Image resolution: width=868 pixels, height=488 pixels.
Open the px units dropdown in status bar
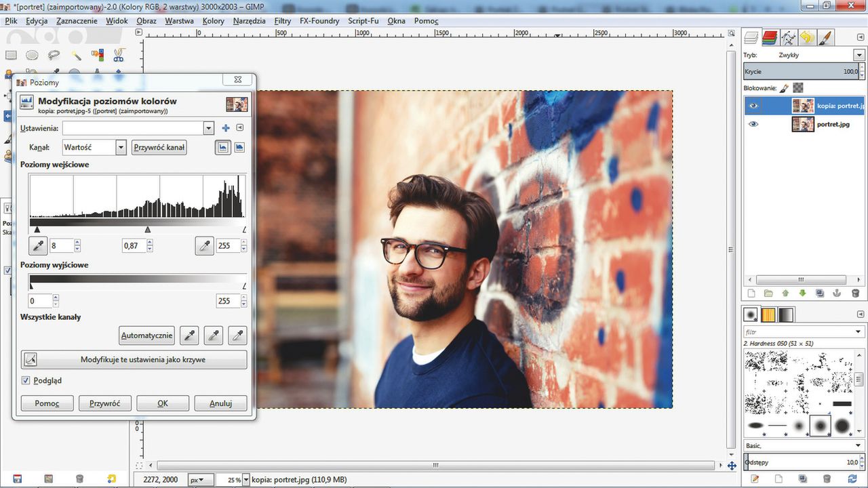tap(201, 479)
